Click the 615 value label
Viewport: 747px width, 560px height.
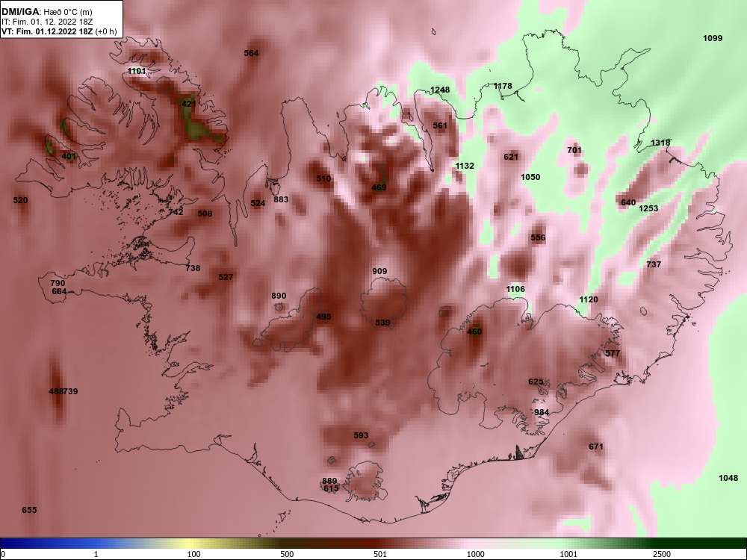pyautogui.click(x=331, y=488)
